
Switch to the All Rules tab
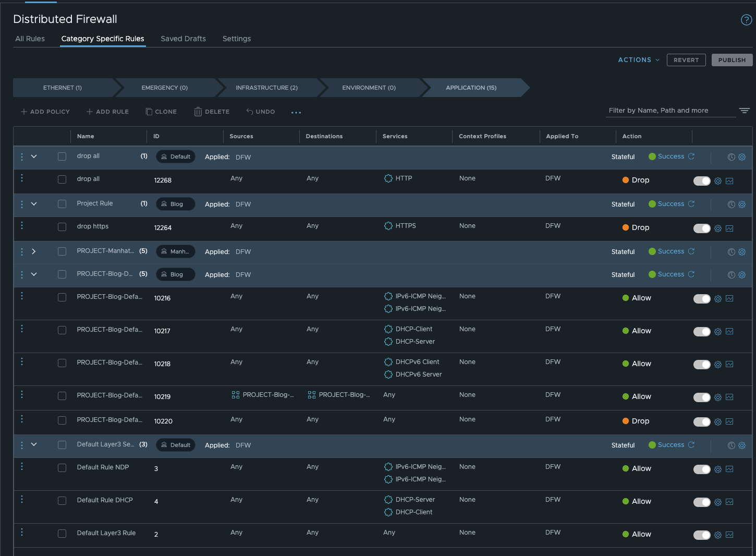click(30, 38)
